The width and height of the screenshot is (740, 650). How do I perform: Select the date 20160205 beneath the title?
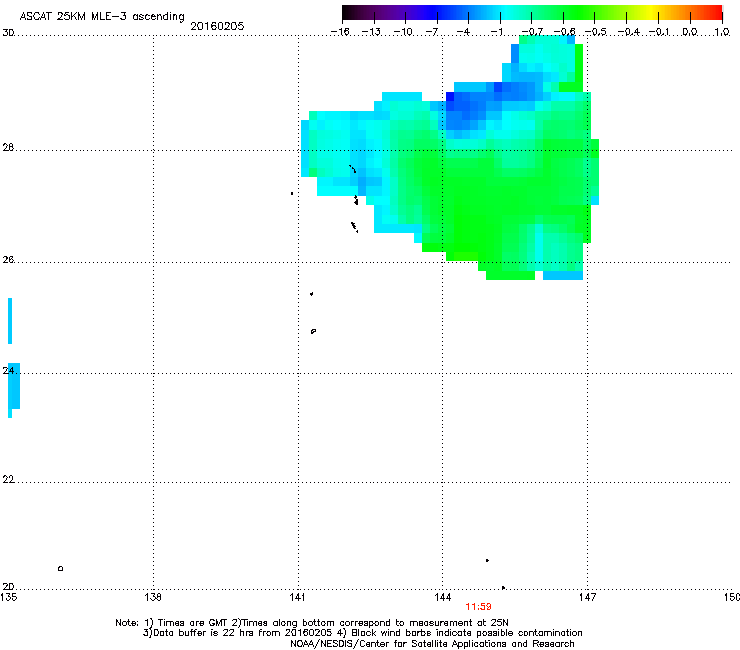[217, 26]
